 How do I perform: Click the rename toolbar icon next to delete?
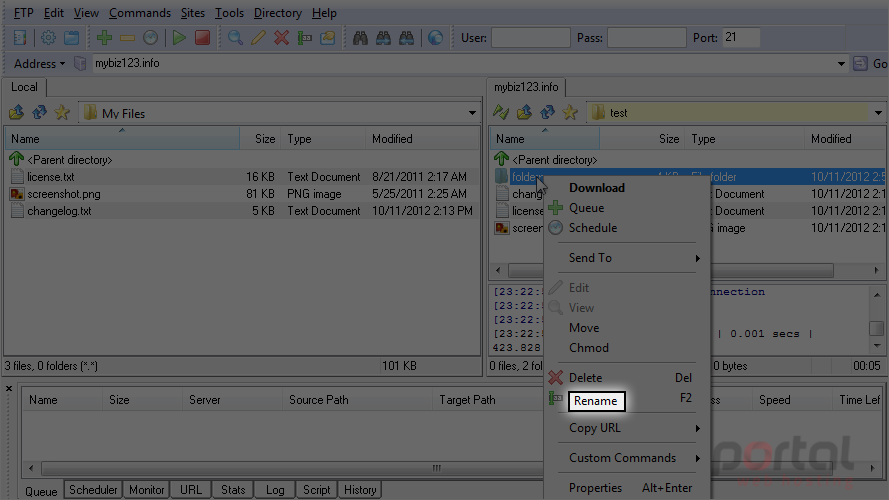pyautogui.click(x=304, y=38)
